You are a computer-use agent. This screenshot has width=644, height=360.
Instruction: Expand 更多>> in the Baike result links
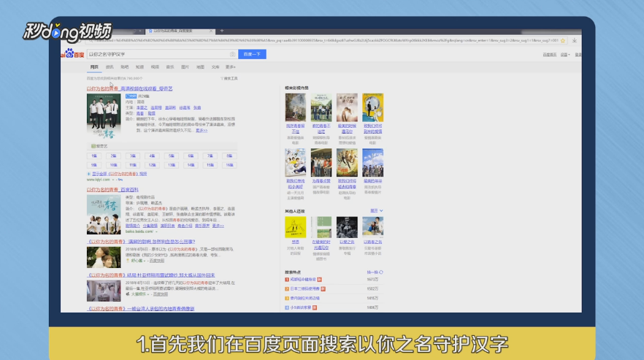coord(218,226)
